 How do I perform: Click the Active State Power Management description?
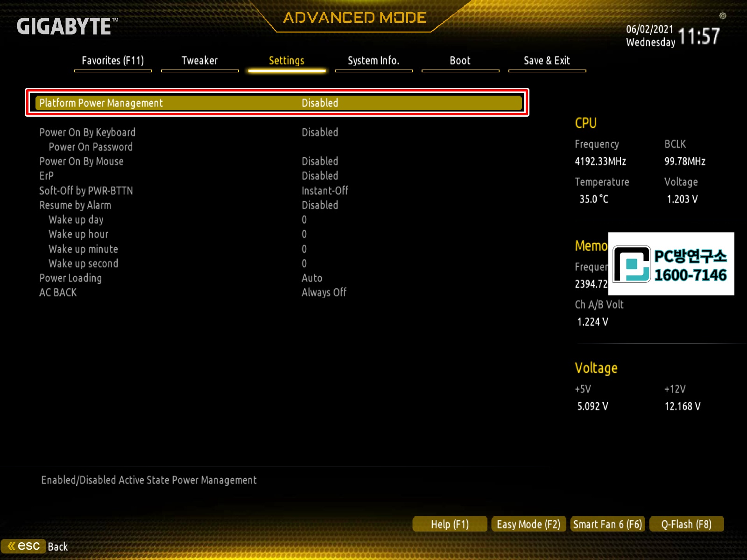[149, 480]
